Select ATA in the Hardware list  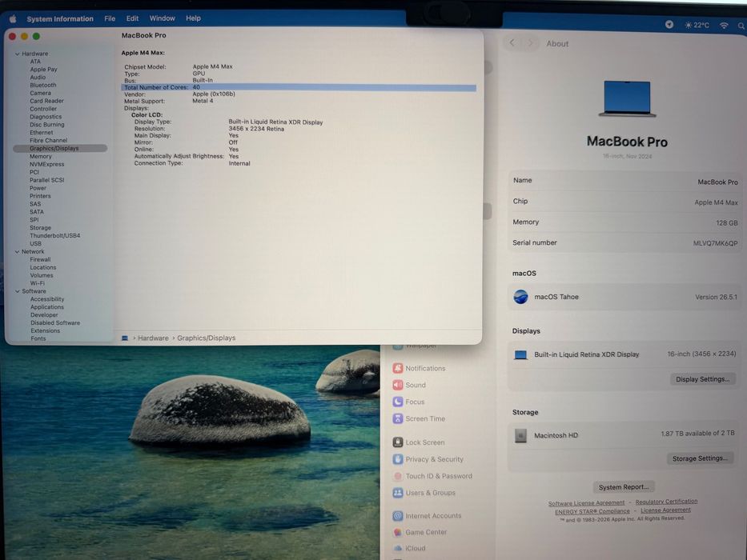[x=35, y=62]
